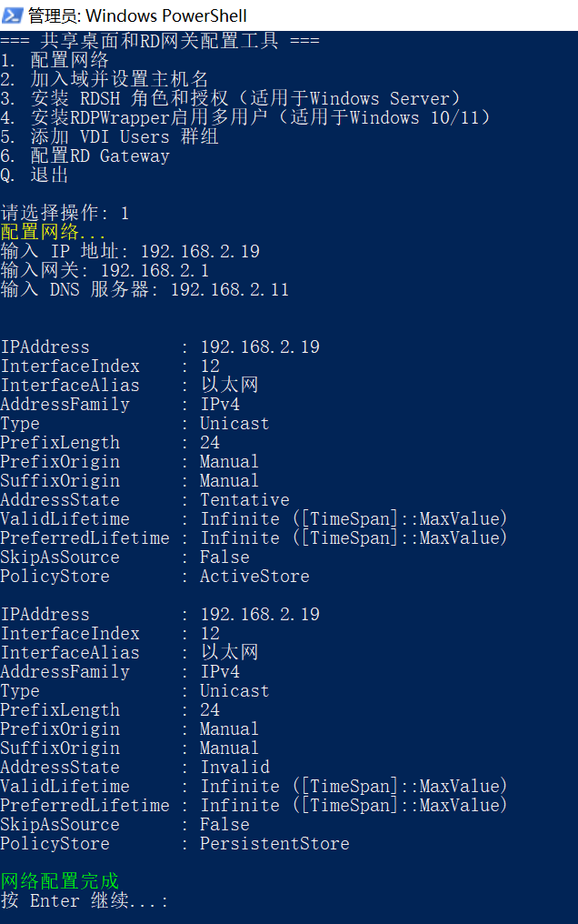Viewport: 578px width, 924px height.
Task: Click the "Tentative" AddressState value
Action: (244, 499)
